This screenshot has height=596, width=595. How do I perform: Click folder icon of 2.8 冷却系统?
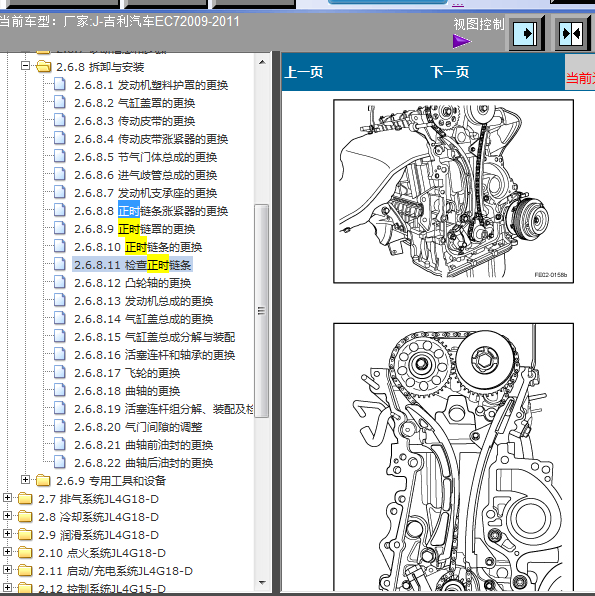tap(25, 516)
